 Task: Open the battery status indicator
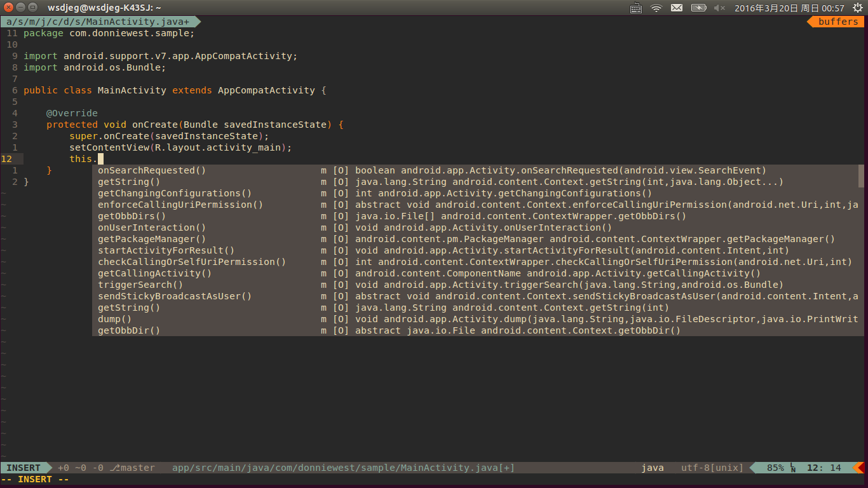[698, 8]
